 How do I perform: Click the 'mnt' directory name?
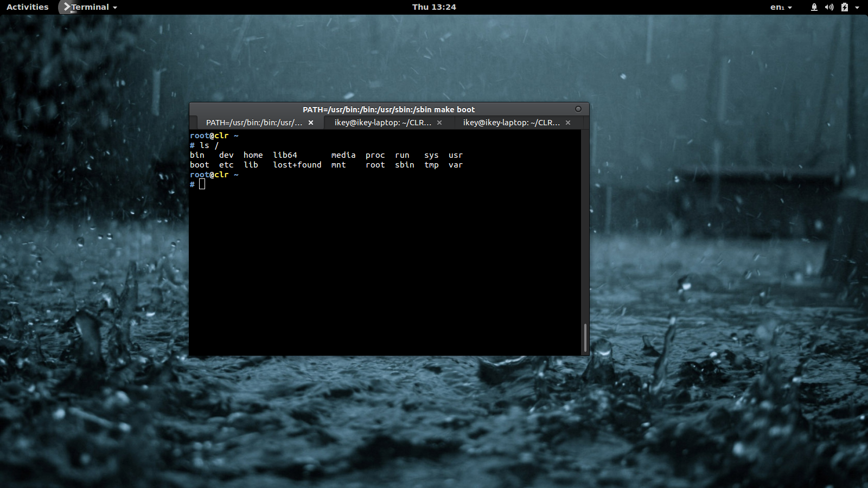pos(339,165)
